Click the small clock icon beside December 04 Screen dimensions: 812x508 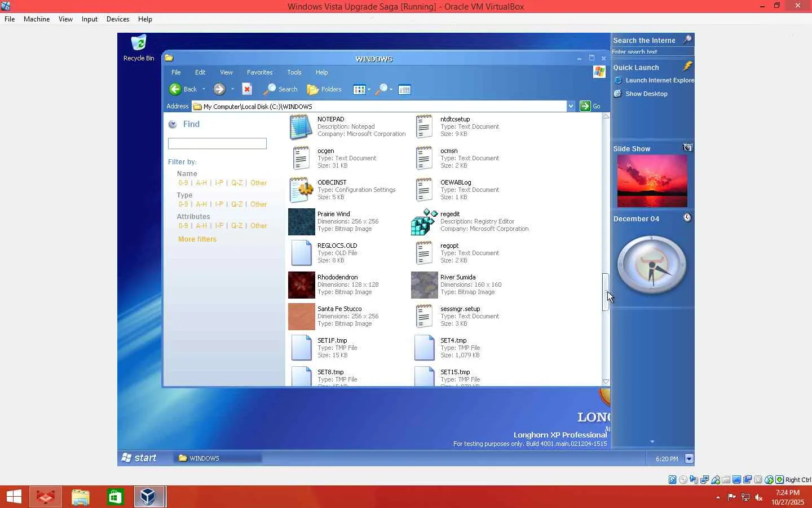pyautogui.click(x=687, y=218)
